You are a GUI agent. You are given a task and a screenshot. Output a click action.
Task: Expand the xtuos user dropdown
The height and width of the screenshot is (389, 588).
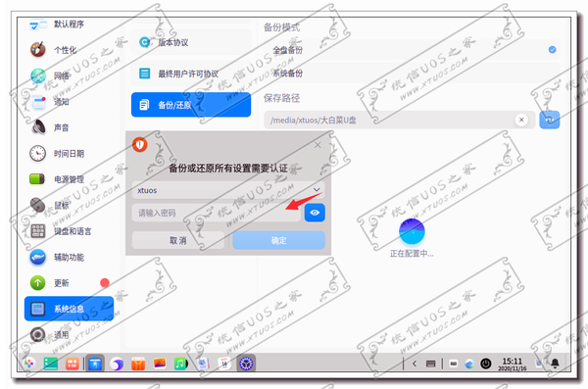tap(228, 190)
